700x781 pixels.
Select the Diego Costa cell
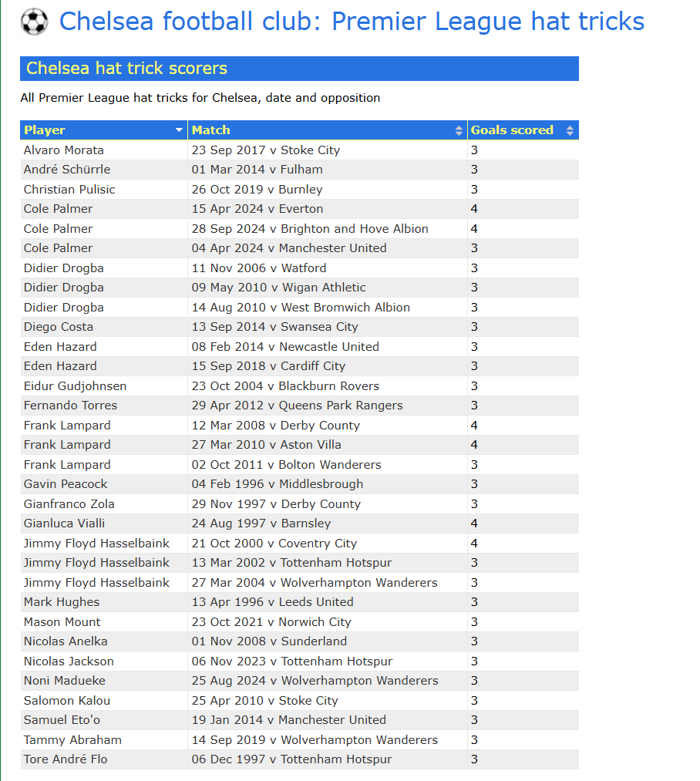pyautogui.click(x=103, y=327)
